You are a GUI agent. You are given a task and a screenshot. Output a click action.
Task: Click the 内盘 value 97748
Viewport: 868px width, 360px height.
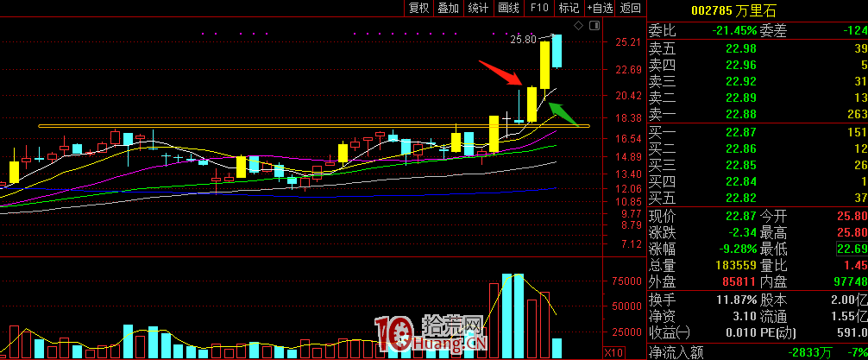(850, 282)
